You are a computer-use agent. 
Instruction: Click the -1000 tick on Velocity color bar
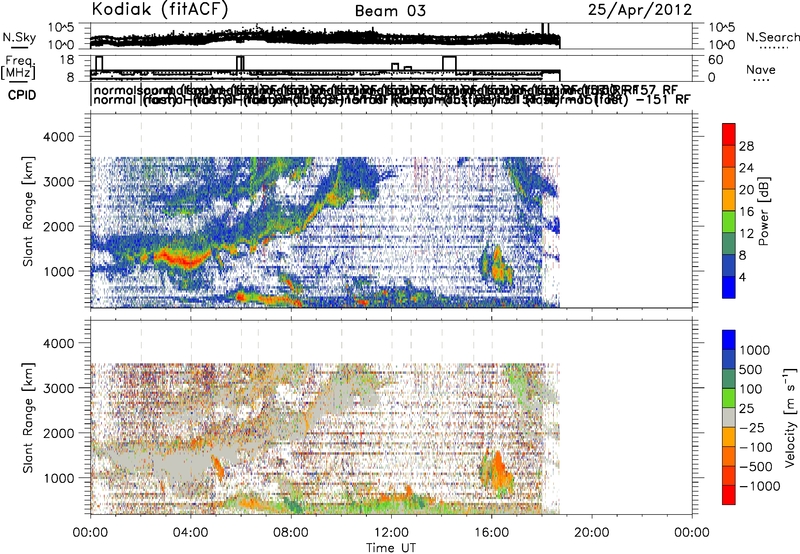[760, 486]
